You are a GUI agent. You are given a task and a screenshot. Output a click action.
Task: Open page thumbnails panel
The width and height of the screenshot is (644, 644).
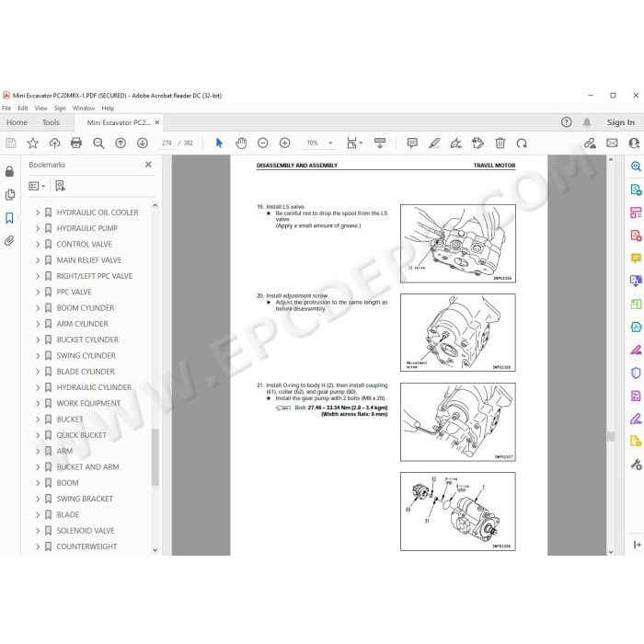click(x=10, y=194)
